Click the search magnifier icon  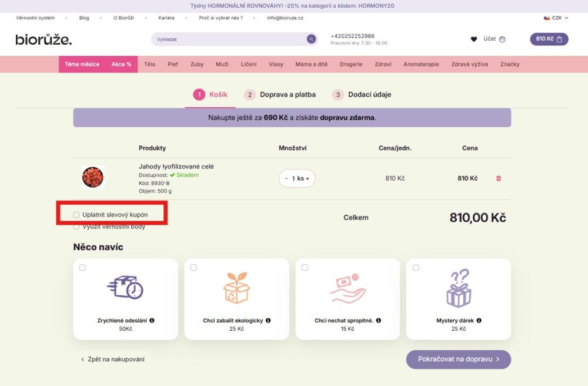pyautogui.click(x=310, y=39)
